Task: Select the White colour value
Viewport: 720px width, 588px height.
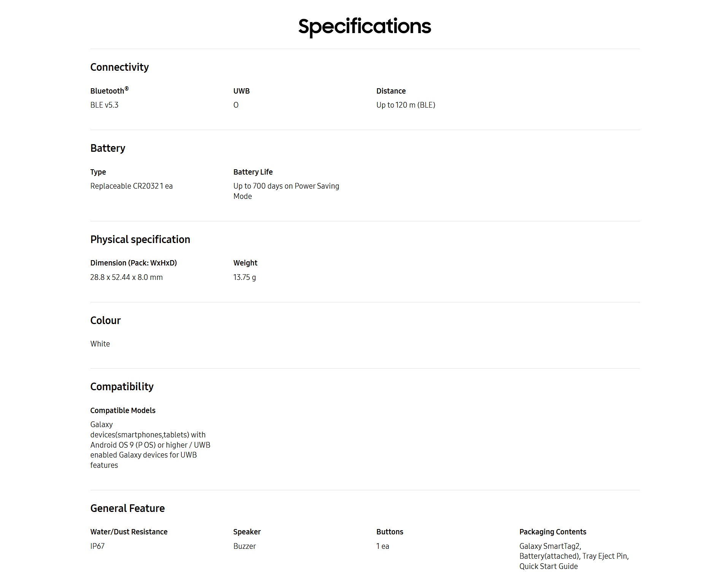Action: pos(100,344)
